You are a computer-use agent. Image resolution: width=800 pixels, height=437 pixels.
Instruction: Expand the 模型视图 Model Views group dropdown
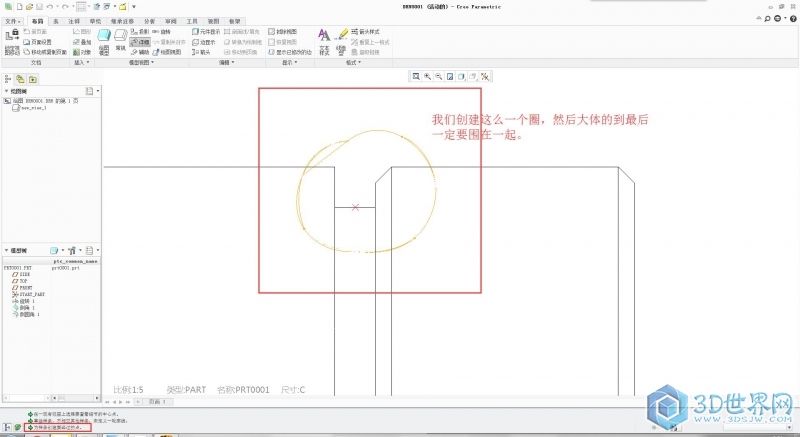pyautogui.click(x=141, y=62)
